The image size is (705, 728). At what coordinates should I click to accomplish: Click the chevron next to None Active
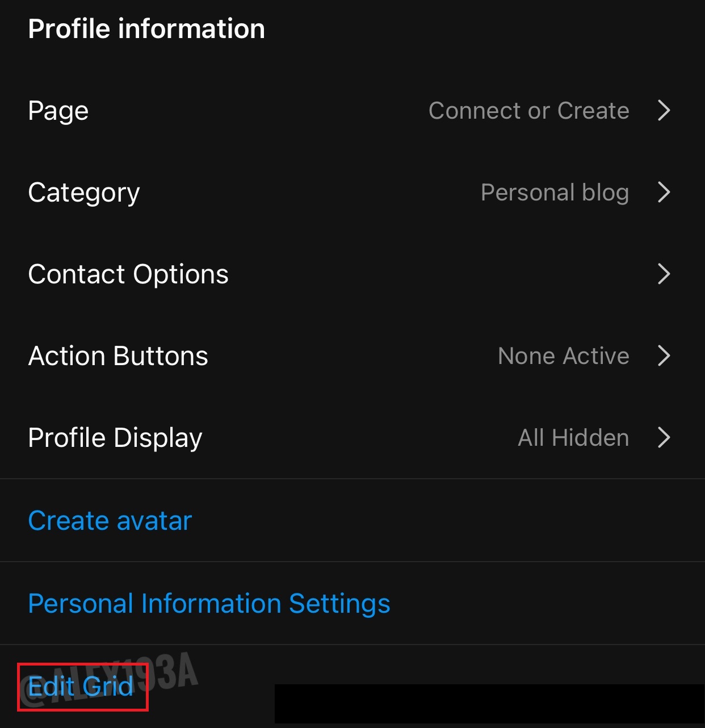(664, 355)
